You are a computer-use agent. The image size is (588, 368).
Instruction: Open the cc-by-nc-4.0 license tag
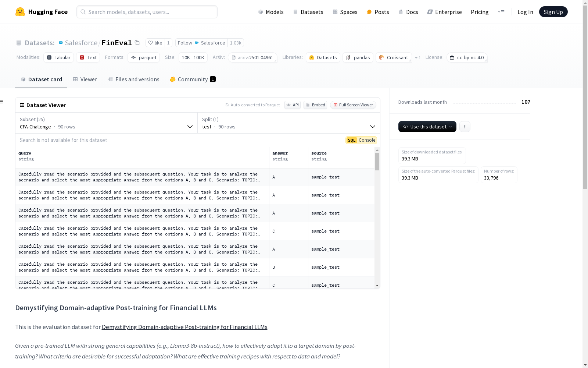(x=467, y=57)
